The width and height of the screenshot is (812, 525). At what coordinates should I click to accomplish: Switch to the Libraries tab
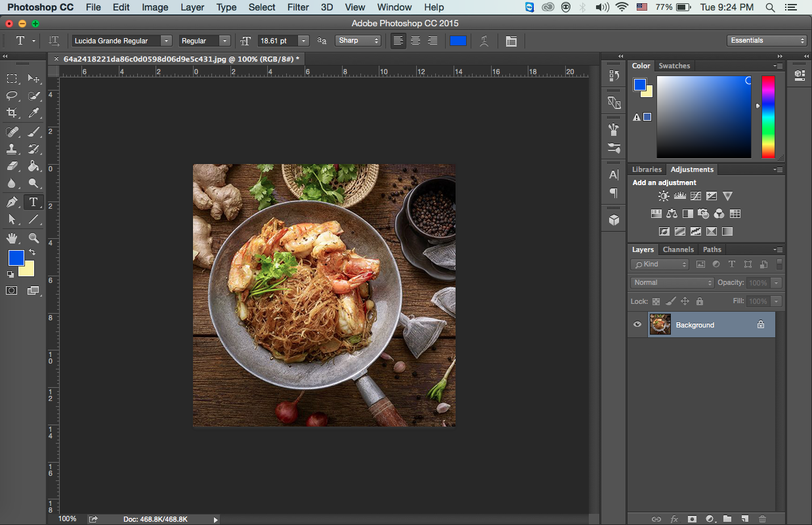coord(647,169)
